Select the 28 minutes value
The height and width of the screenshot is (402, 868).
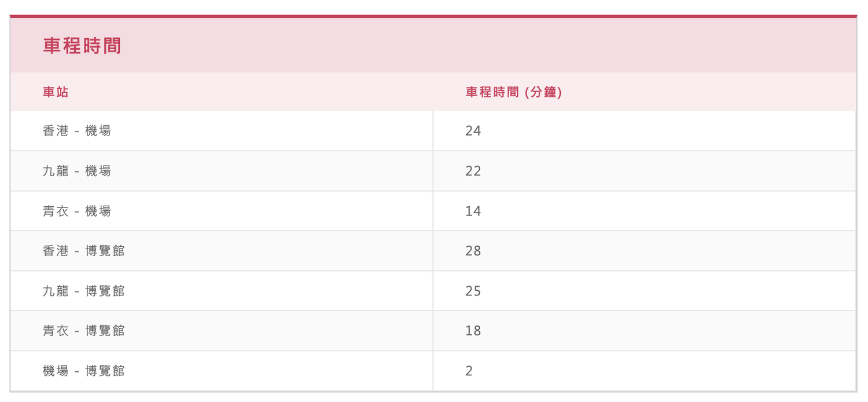tap(473, 251)
